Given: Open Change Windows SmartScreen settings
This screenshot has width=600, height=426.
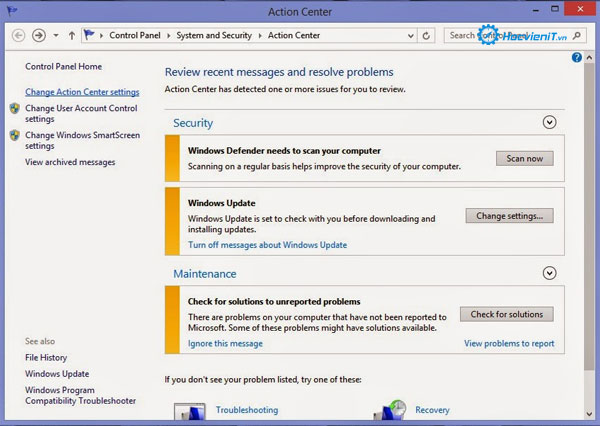Looking at the screenshot, I should point(83,140).
